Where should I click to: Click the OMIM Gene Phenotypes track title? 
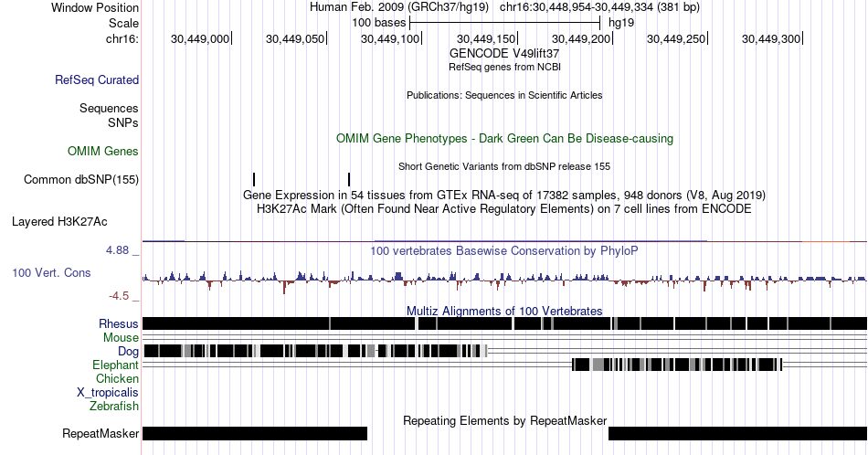[504, 138]
